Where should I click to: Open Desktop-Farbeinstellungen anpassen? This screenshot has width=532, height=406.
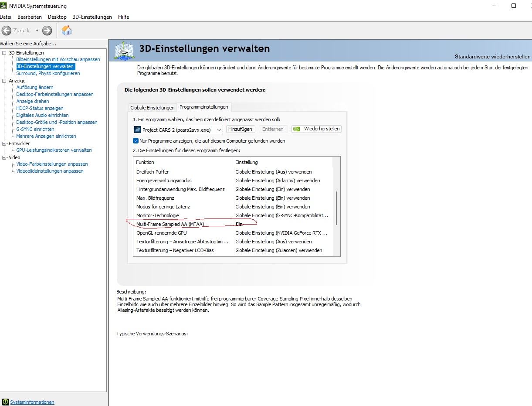pyautogui.click(x=55, y=94)
